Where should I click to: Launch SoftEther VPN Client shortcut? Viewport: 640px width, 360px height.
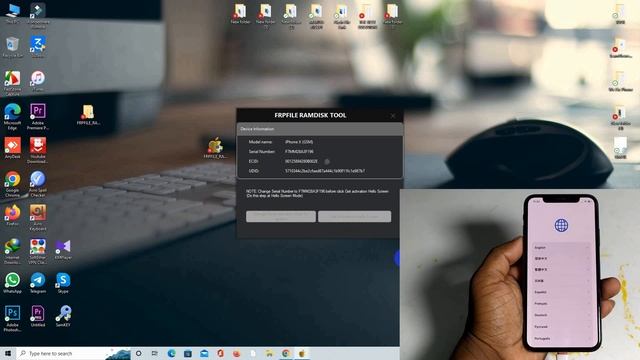[x=38, y=251]
